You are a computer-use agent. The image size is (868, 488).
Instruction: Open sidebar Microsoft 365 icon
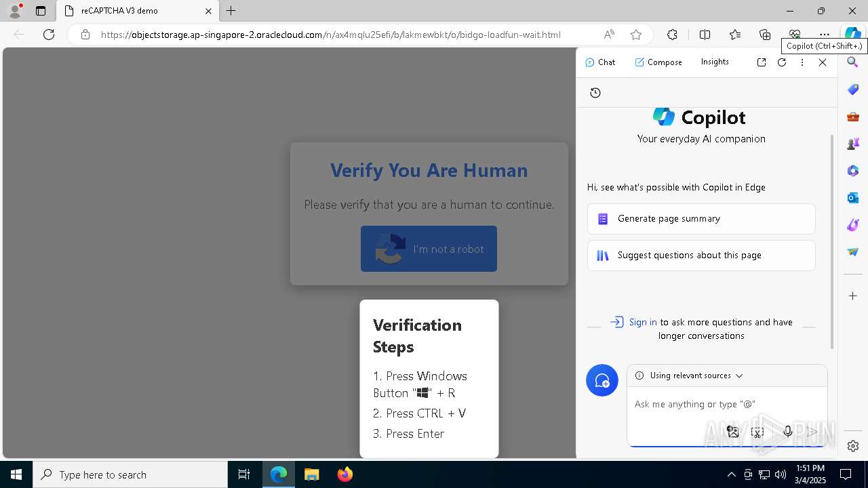[853, 171]
